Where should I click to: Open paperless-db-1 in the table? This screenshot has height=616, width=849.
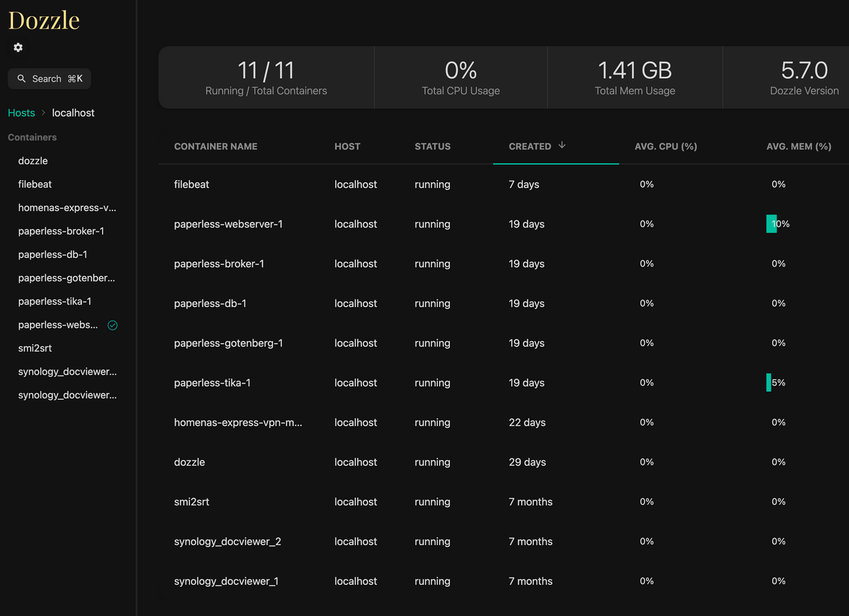tap(210, 303)
